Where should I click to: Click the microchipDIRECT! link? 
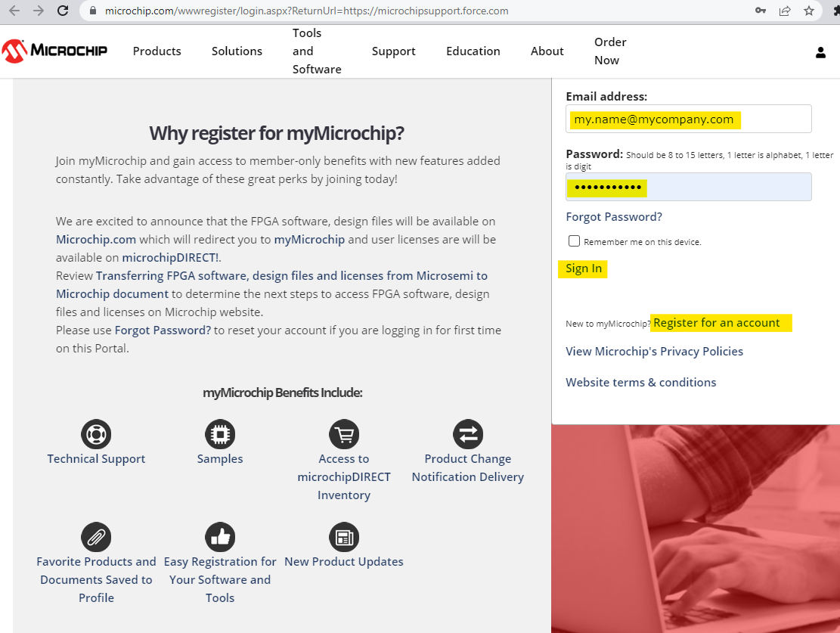[x=170, y=257]
